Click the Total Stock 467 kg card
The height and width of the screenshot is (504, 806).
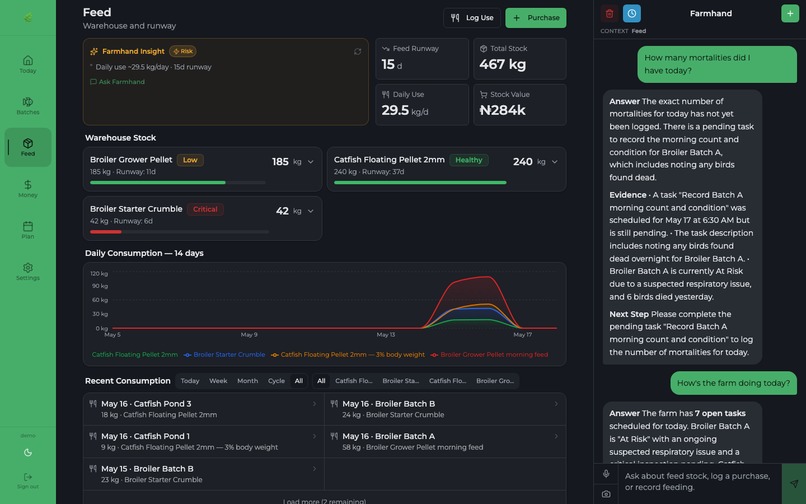pyautogui.click(x=520, y=59)
